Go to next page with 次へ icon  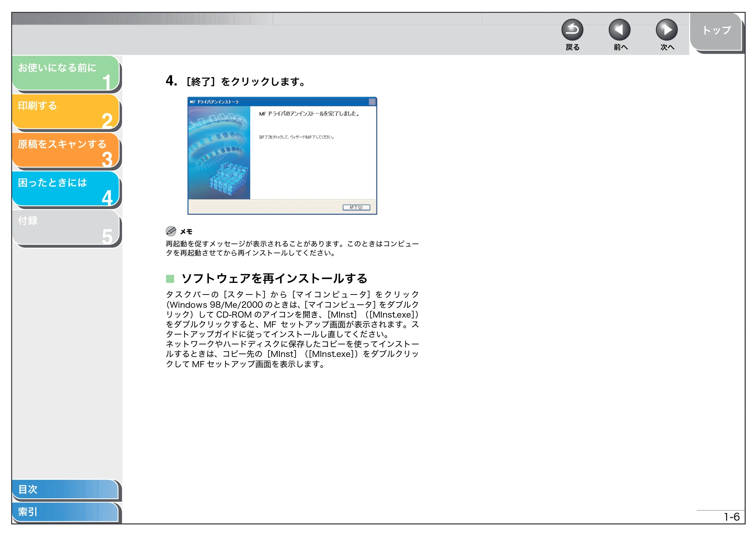pyautogui.click(x=667, y=30)
